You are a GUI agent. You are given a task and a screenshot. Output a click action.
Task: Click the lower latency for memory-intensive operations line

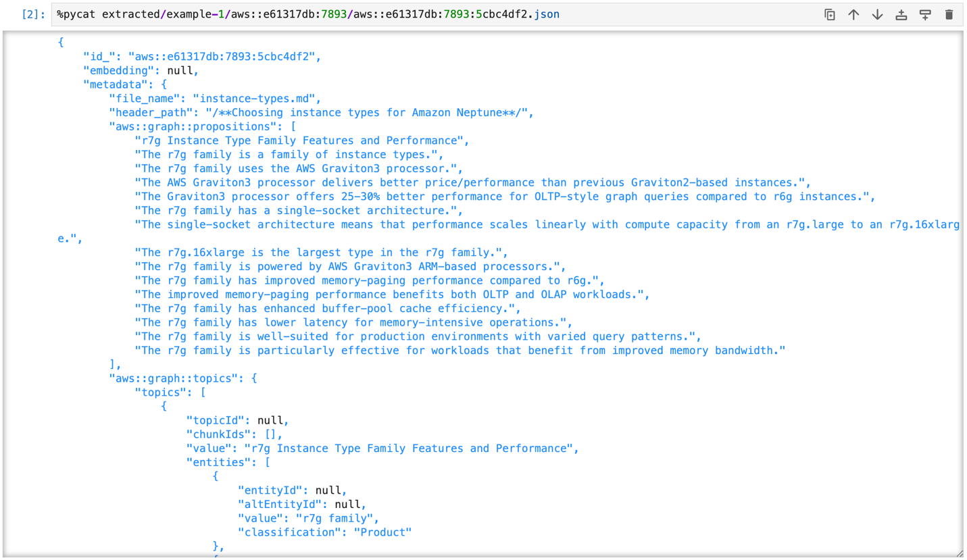(353, 323)
